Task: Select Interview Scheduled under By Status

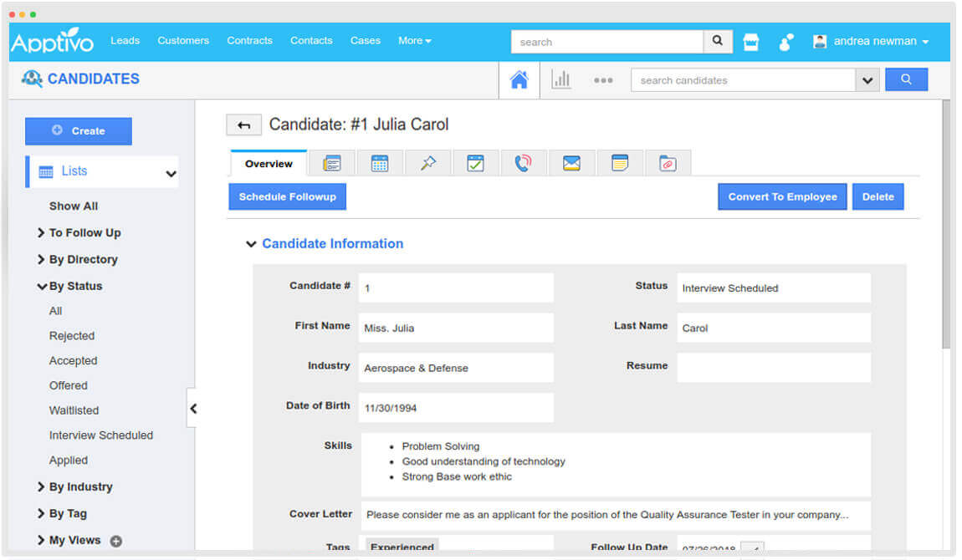Action: (x=100, y=435)
